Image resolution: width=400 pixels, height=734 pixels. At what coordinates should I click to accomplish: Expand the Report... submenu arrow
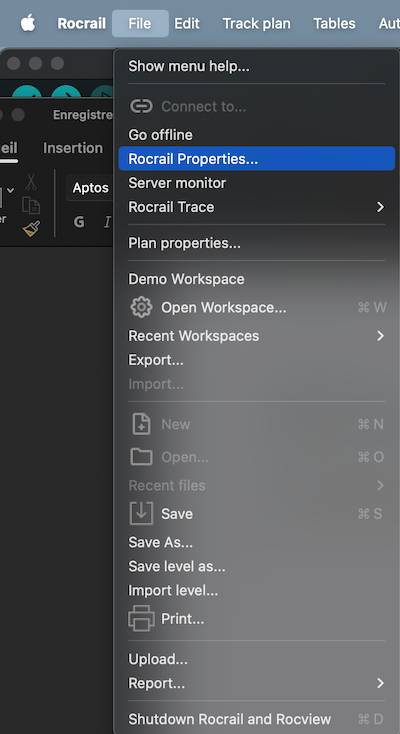click(380, 683)
